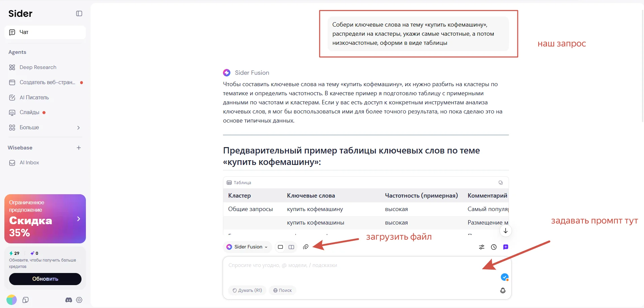Viewport: 644px width, 308px height.
Task: Click the Больше grid icon
Action: (12, 128)
